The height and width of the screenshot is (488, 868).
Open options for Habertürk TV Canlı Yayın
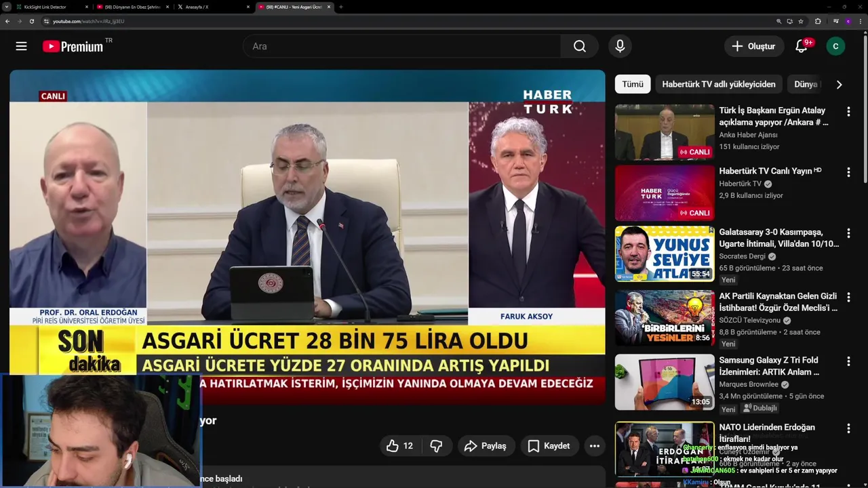848,172
